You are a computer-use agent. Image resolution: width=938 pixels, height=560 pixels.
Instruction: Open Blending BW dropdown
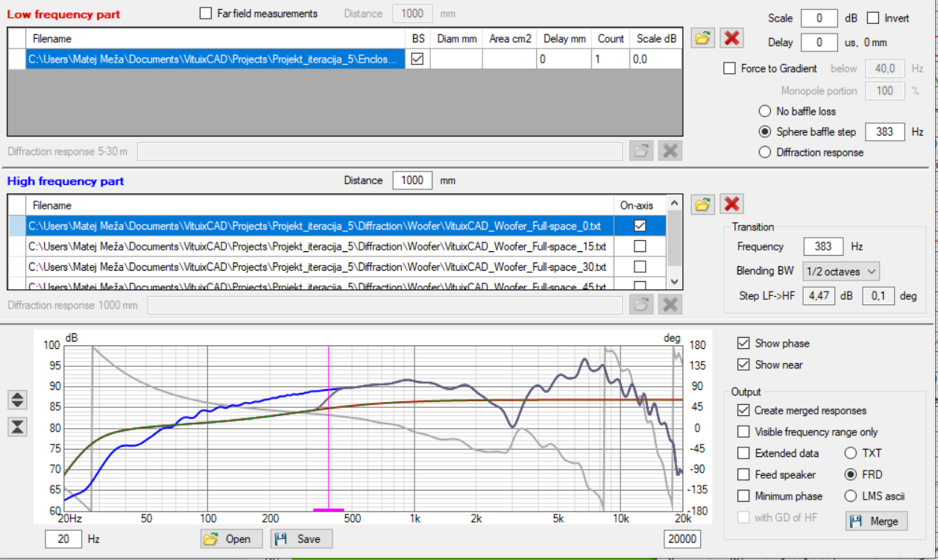click(x=841, y=271)
